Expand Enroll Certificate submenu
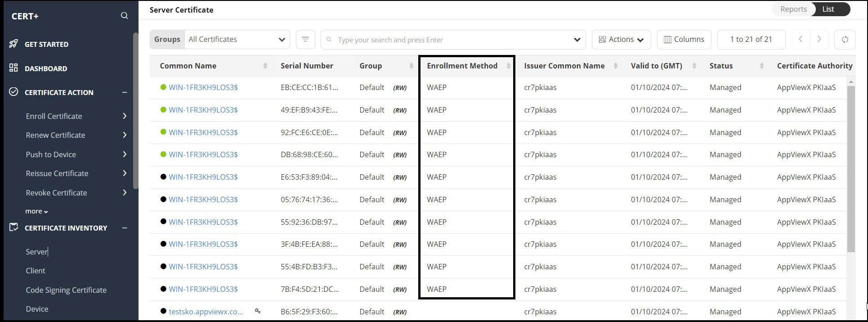 point(125,116)
